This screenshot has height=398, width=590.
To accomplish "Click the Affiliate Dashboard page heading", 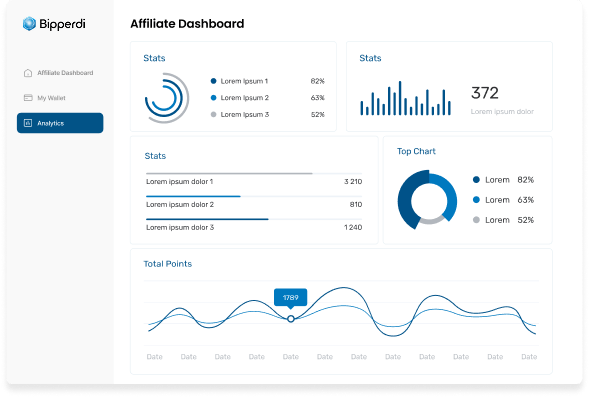I will coord(187,24).
